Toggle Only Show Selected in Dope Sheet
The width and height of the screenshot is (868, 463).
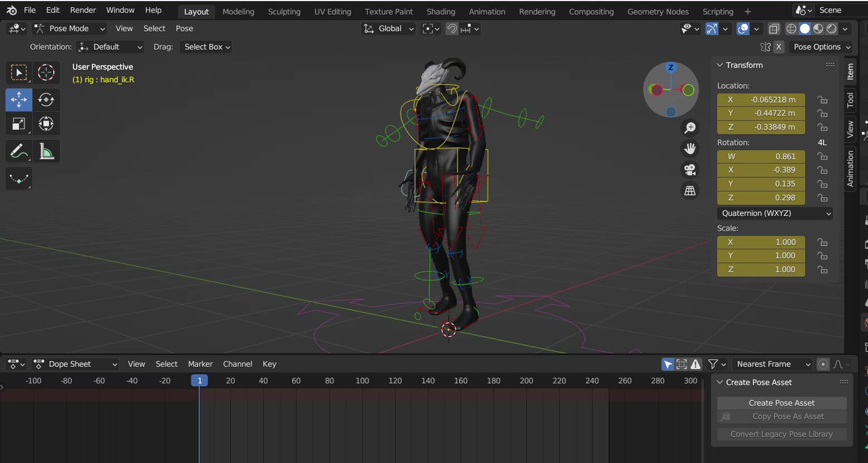(668, 365)
